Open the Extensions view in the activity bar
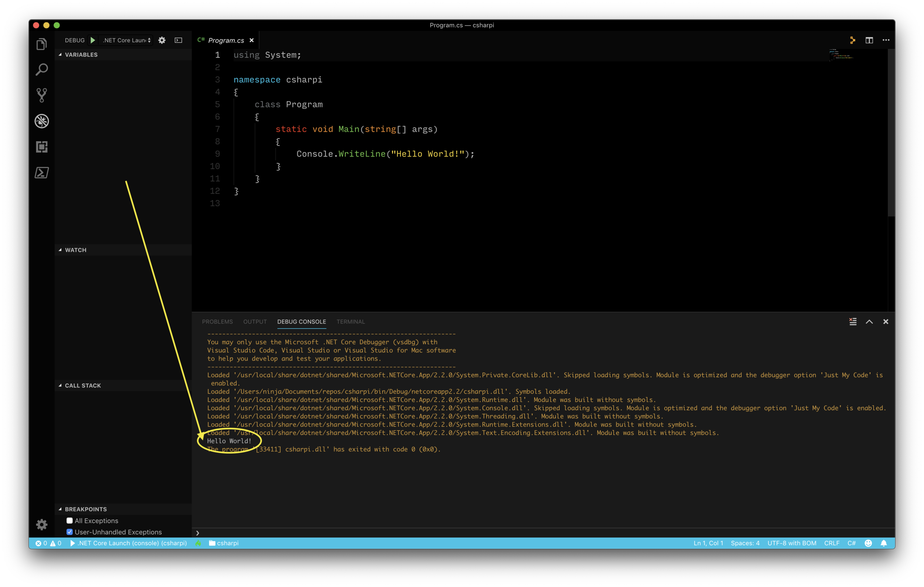This screenshot has width=924, height=587. pos(41,147)
